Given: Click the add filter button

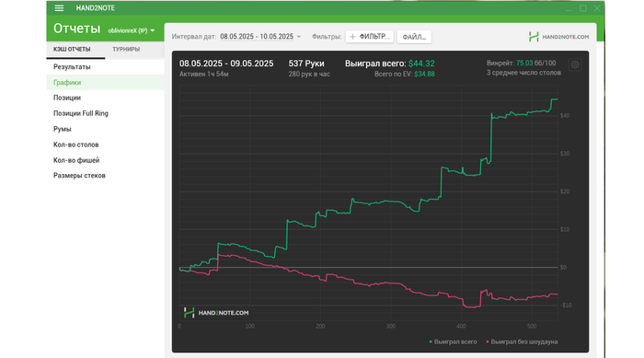Looking at the screenshot, I should pos(370,37).
